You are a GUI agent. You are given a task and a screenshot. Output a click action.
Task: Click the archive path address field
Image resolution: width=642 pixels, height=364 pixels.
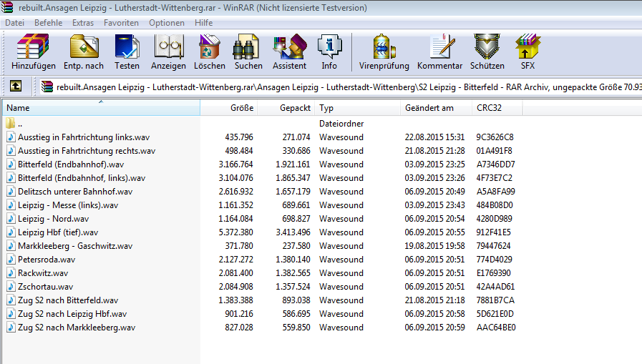(340, 87)
